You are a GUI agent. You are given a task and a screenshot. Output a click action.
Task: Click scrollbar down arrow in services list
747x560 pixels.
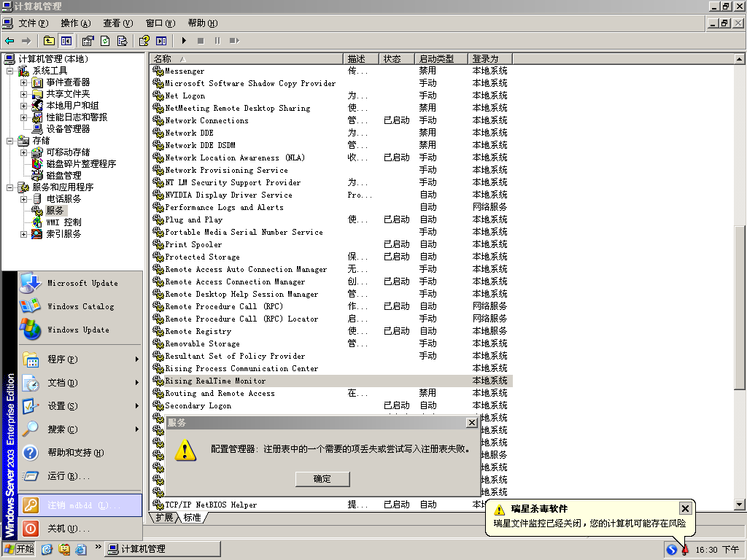point(739,505)
